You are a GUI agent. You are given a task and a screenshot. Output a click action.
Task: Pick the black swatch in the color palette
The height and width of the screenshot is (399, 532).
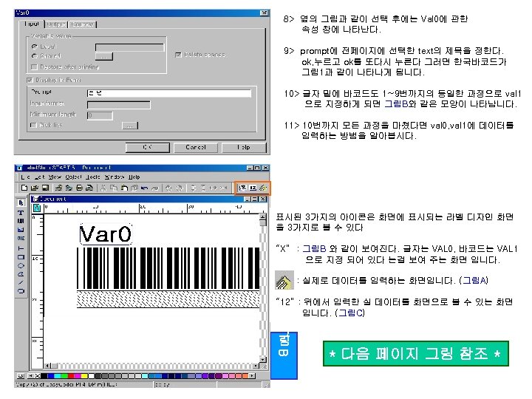[44, 376]
